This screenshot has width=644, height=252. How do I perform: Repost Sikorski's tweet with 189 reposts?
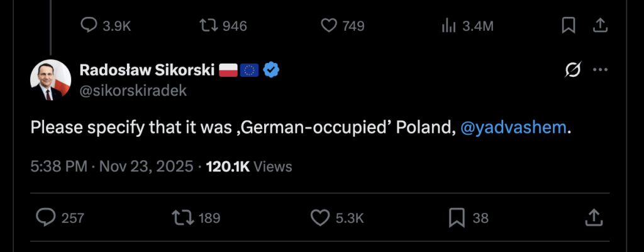click(x=182, y=217)
